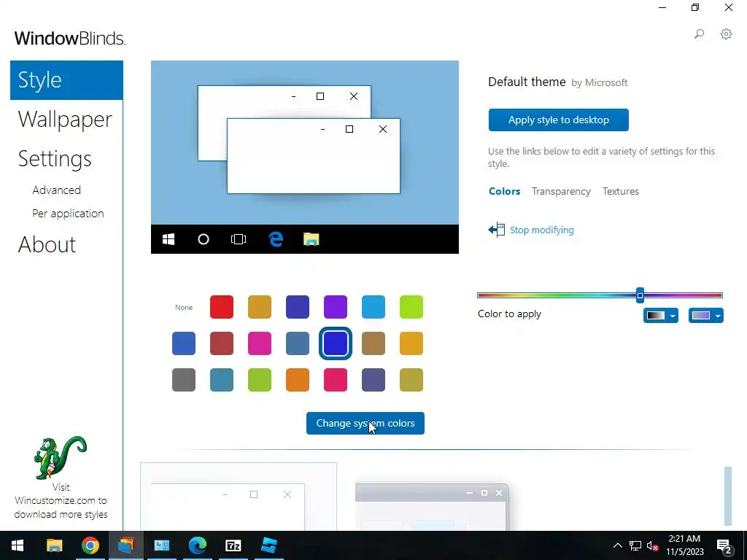Screen dimensions: 747x560
Task: Click the Stop modifying arrow icon
Action: coord(496,230)
